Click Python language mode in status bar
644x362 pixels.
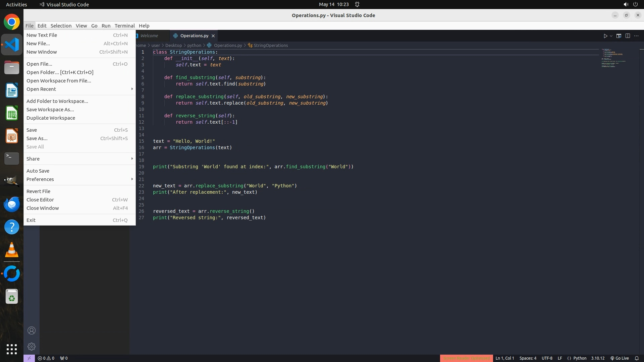pyautogui.click(x=580, y=358)
